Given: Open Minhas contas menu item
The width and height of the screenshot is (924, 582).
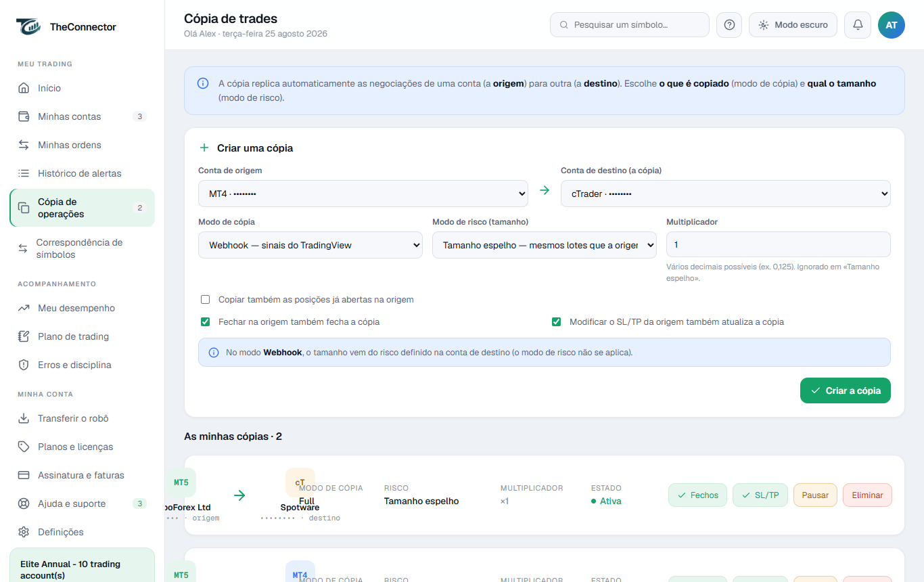Looking at the screenshot, I should pyautogui.click(x=83, y=116).
